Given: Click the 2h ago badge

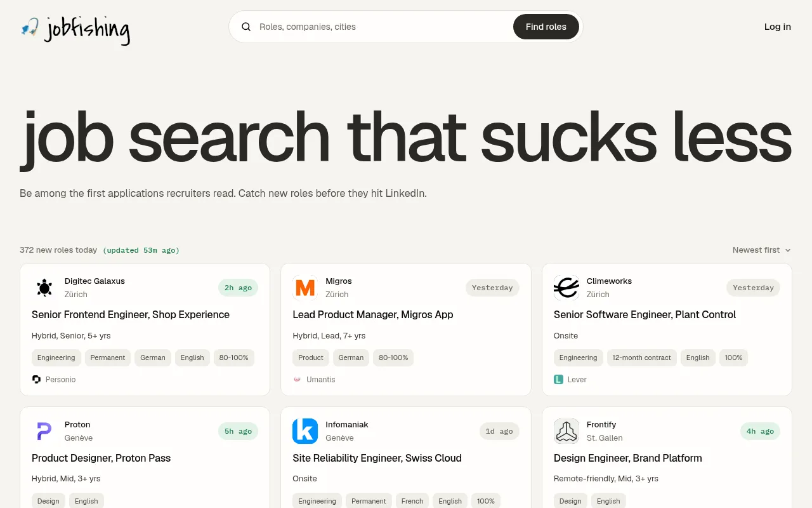Looking at the screenshot, I should [238, 288].
